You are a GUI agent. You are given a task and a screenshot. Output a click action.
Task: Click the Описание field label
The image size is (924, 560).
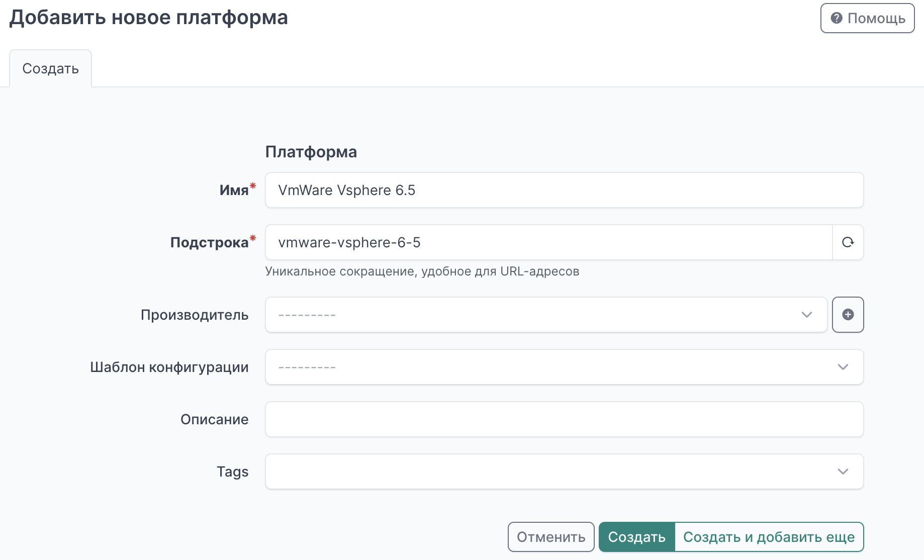point(214,419)
